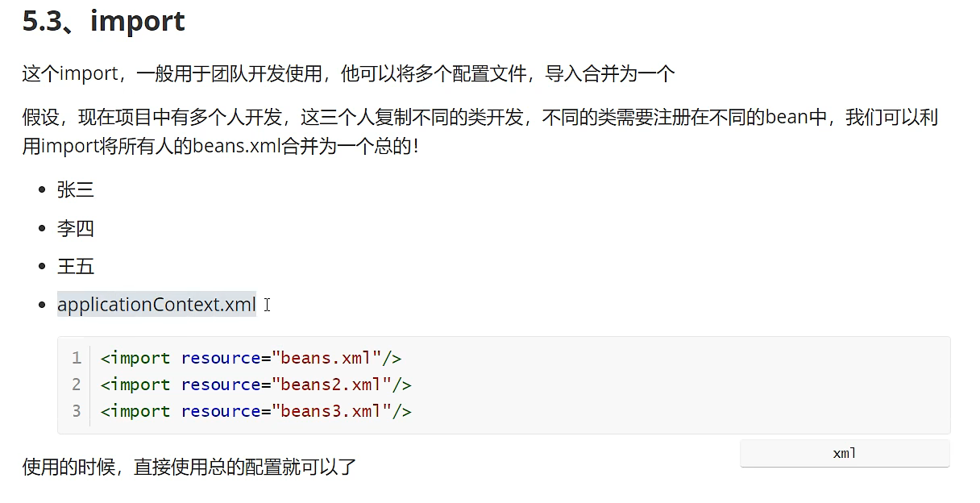The width and height of the screenshot is (980, 503).
Task: Click the import tag on code line 1
Action: 139,358
